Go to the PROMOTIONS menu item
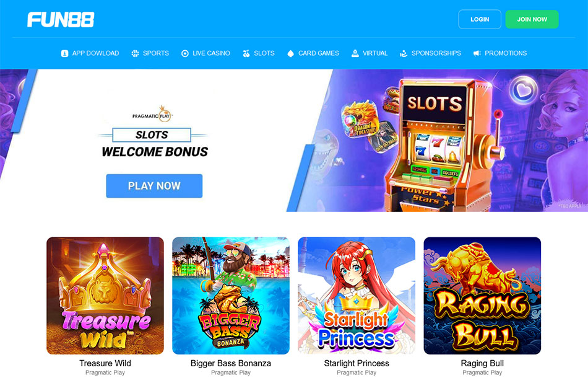 pos(506,53)
